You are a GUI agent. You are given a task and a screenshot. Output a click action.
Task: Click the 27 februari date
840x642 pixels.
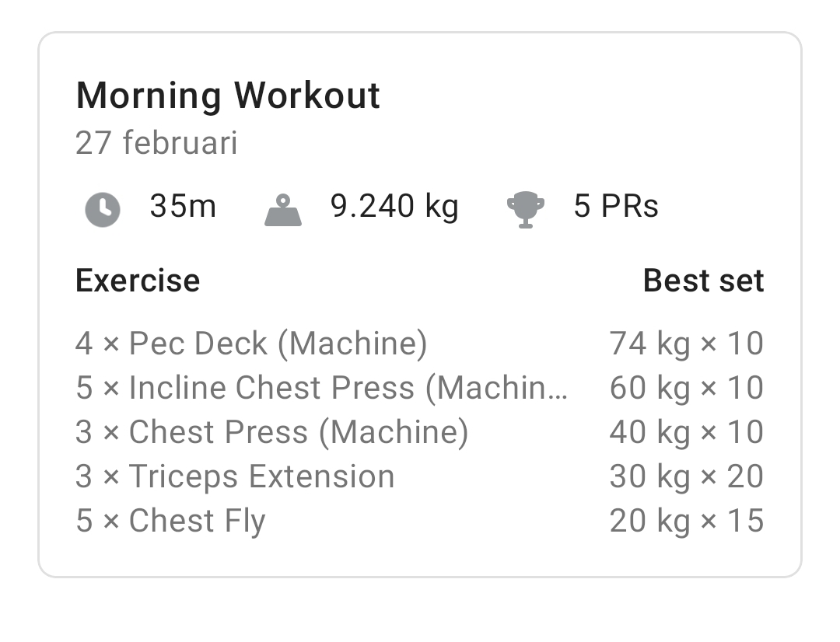click(x=156, y=144)
